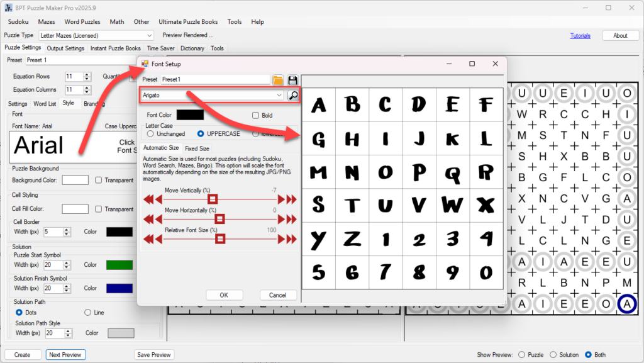
Task: Click the font search magnifier icon
Action: click(292, 95)
